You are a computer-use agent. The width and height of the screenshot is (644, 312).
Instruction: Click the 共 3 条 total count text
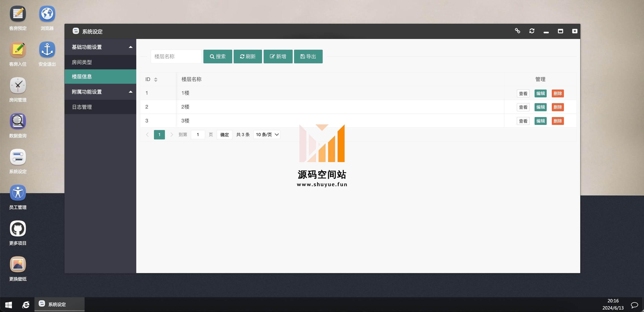point(243,135)
